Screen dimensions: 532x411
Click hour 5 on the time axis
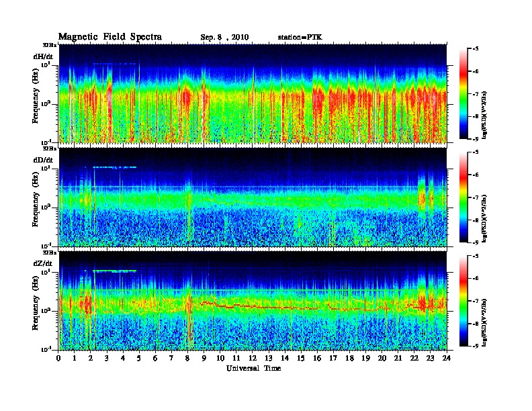tap(139, 358)
